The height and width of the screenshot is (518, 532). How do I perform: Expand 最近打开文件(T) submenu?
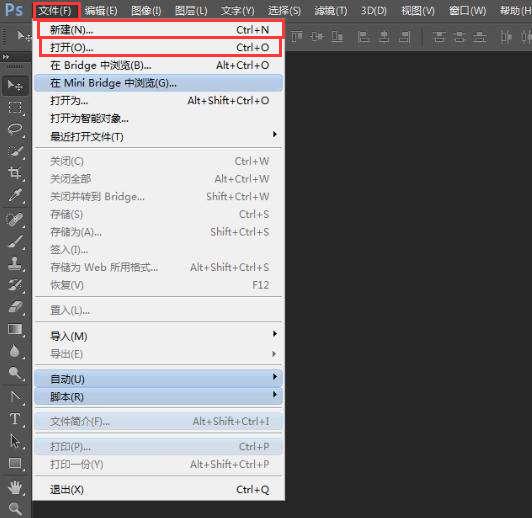click(159, 136)
